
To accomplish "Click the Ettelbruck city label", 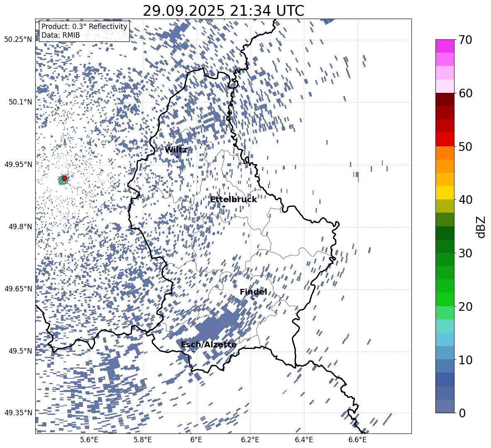I will (x=233, y=200).
